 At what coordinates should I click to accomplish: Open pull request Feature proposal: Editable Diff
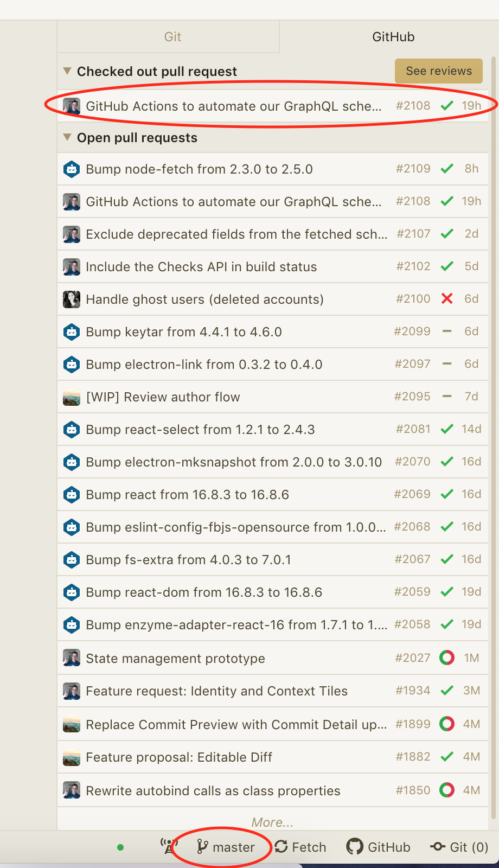pyautogui.click(x=272, y=757)
